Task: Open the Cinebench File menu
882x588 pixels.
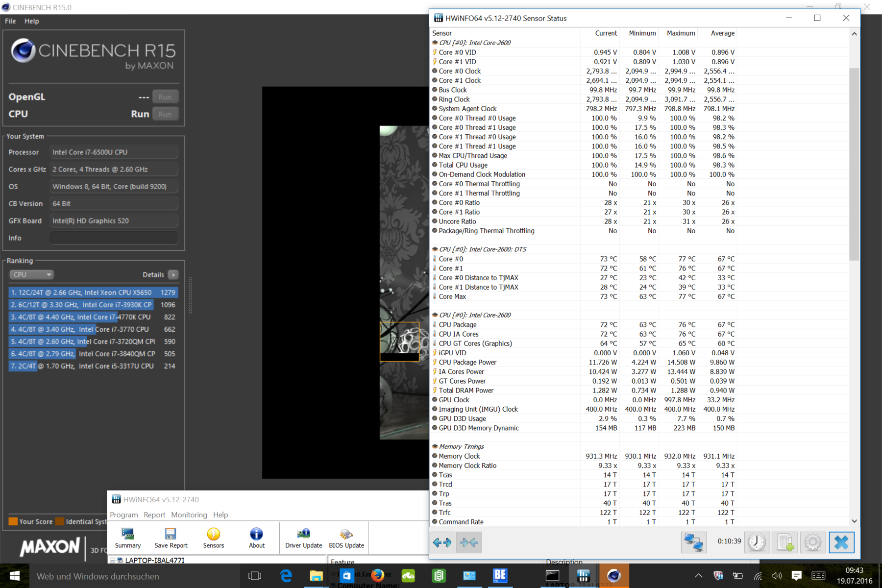Action: pos(10,21)
